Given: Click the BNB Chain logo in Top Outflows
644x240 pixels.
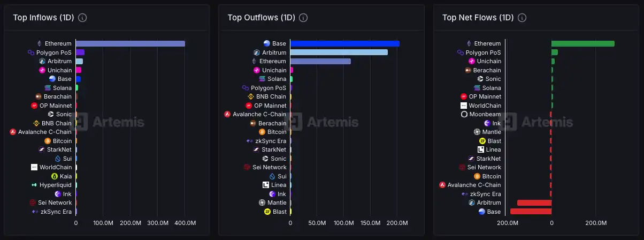Looking at the screenshot, I should (x=250, y=96).
